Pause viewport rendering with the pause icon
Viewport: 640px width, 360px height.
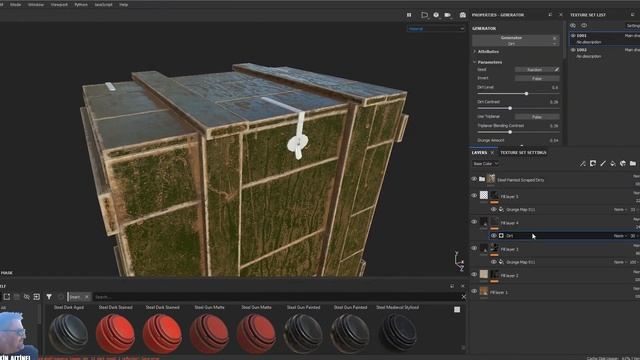coord(409,15)
